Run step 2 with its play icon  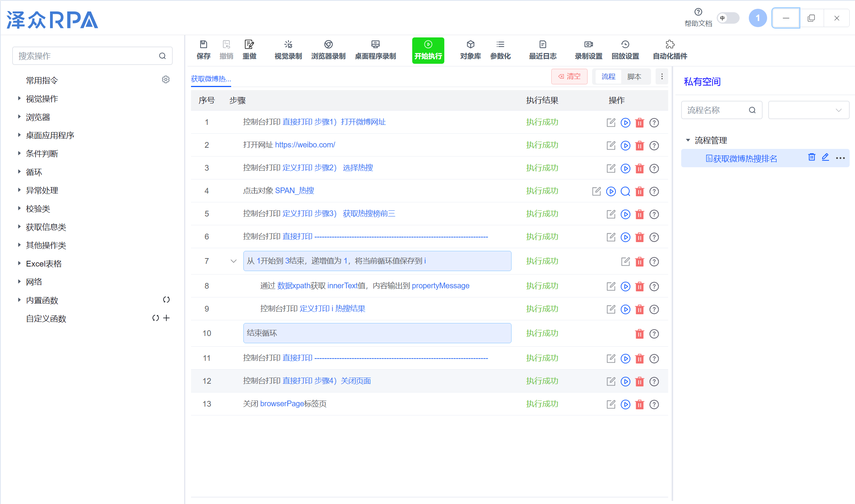[625, 145]
